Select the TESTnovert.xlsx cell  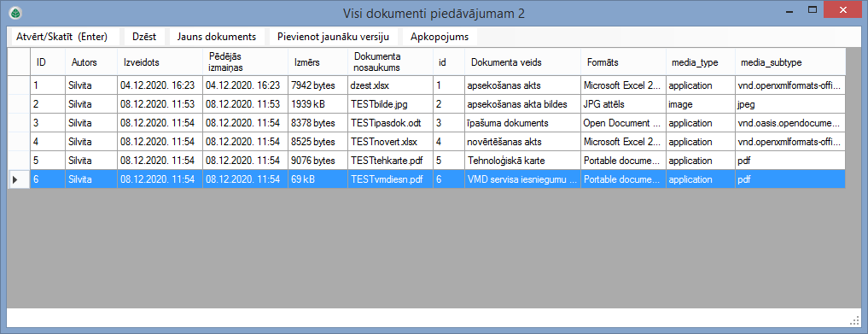pos(390,142)
